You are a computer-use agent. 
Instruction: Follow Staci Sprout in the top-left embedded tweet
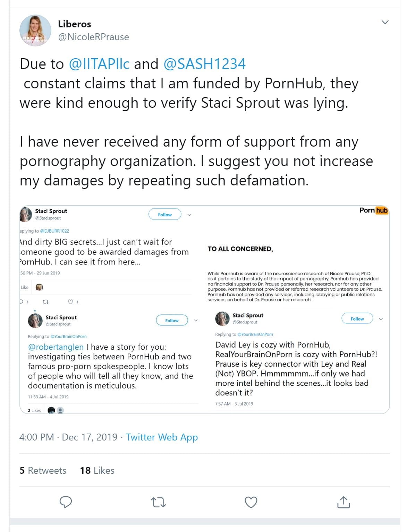click(165, 215)
